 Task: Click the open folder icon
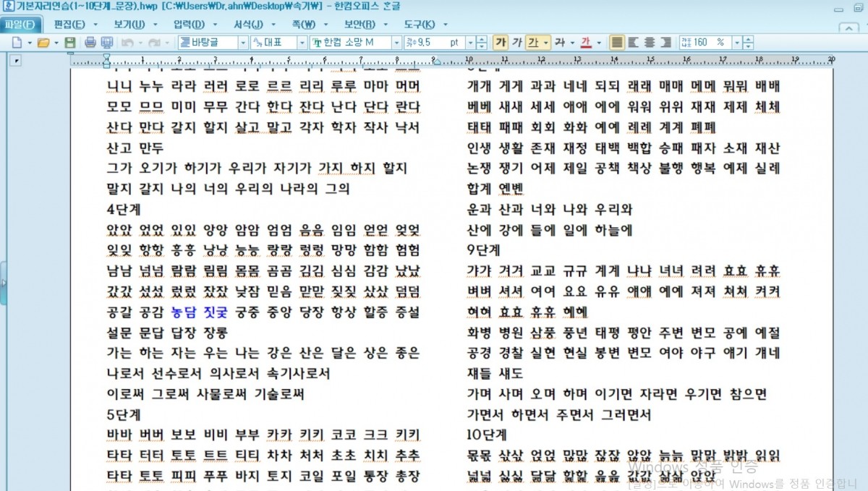43,43
